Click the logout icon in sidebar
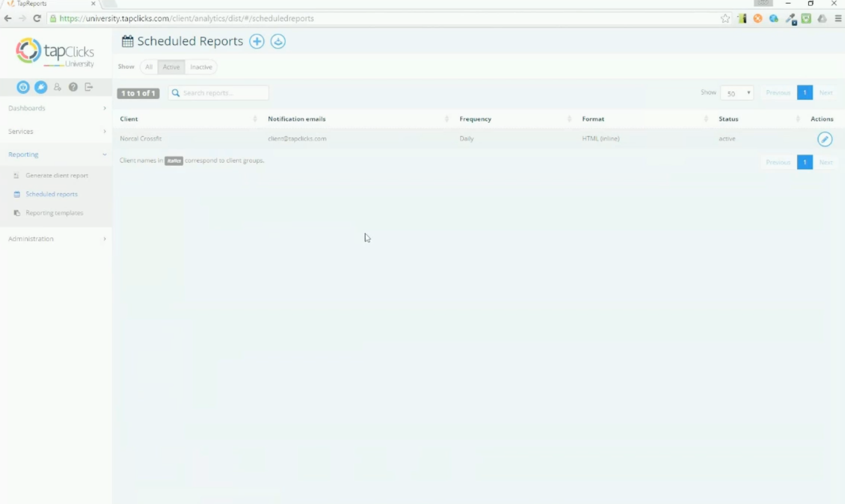The height and width of the screenshot is (504, 845). point(89,87)
